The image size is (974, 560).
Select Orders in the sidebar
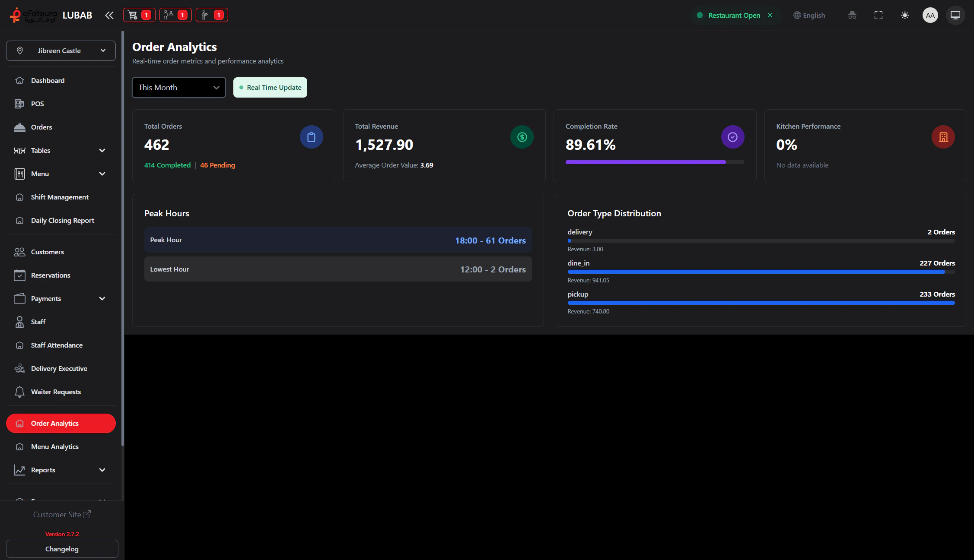click(41, 127)
